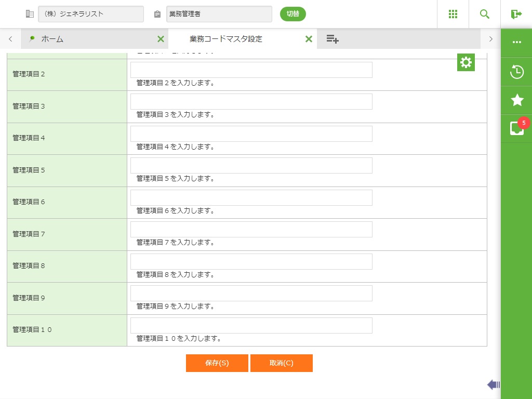Click the logout door icon

pos(516,14)
